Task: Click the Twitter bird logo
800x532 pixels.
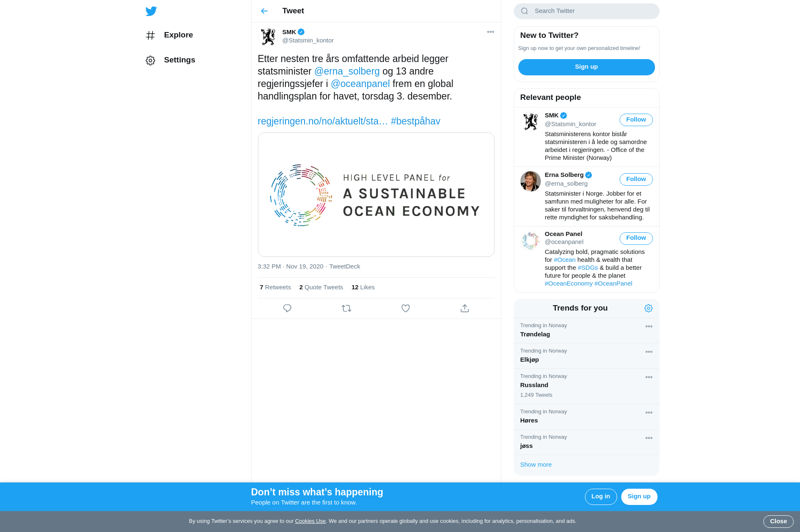Action: [x=151, y=11]
